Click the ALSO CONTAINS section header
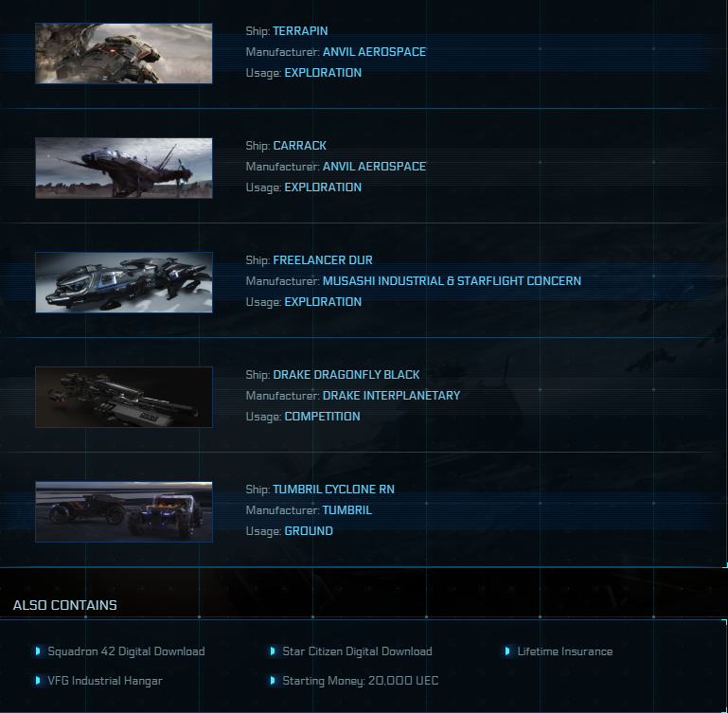This screenshot has width=728, height=713. pyautogui.click(x=65, y=605)
